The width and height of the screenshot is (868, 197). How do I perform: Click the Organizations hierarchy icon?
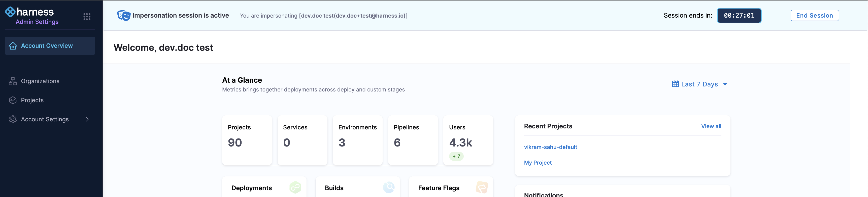[x=13, y=81]
